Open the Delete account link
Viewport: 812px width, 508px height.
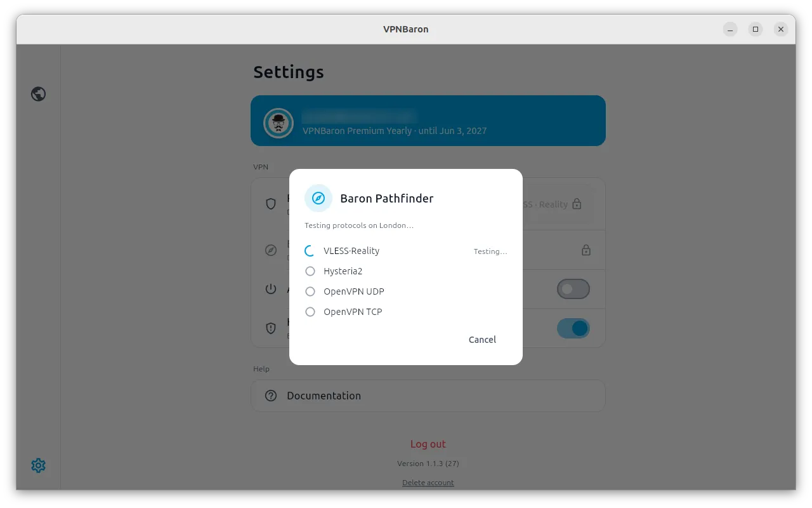[428, 483]
